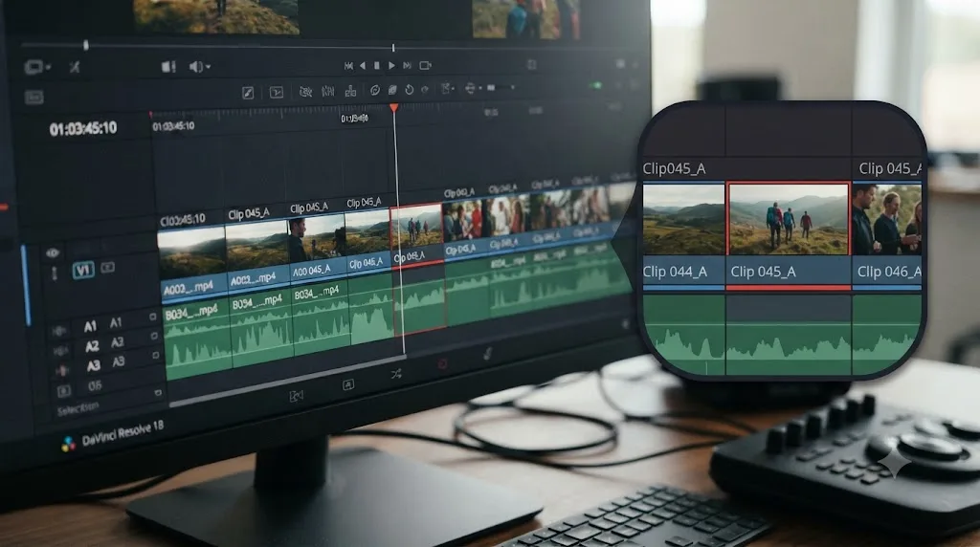Viewport: 980px width, 547px height.
Task: Toggle the small square on the A2 row
Action: [154, 336]
